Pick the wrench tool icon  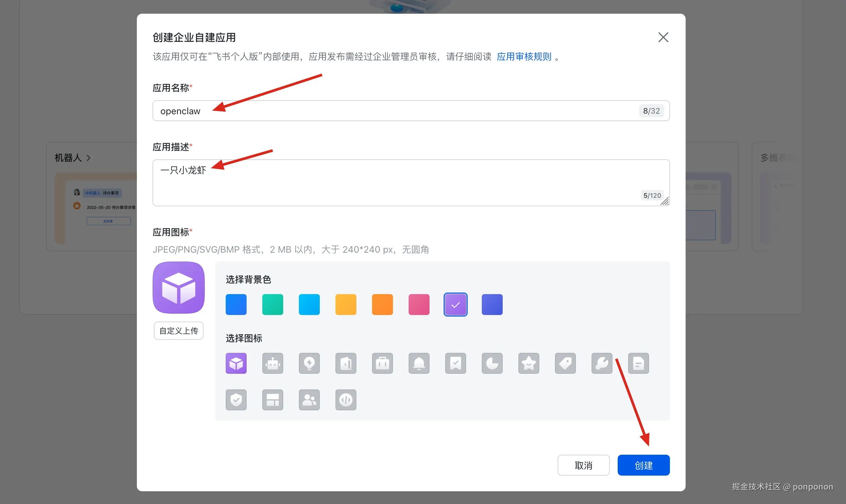(602, 363)
